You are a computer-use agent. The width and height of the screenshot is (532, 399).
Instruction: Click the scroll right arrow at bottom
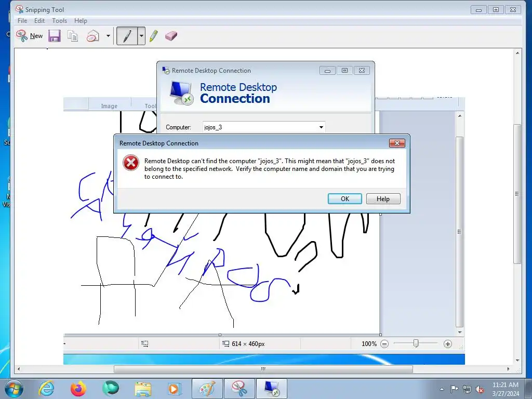click(x=508, y=369)
